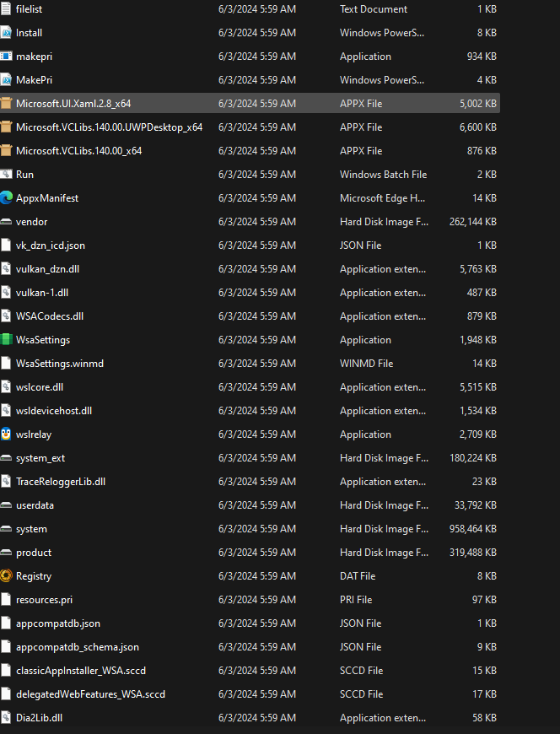Select the Microsoft.UI.Xaml.2.8_x64 file name
560x734 pixels.
[73, 104]
